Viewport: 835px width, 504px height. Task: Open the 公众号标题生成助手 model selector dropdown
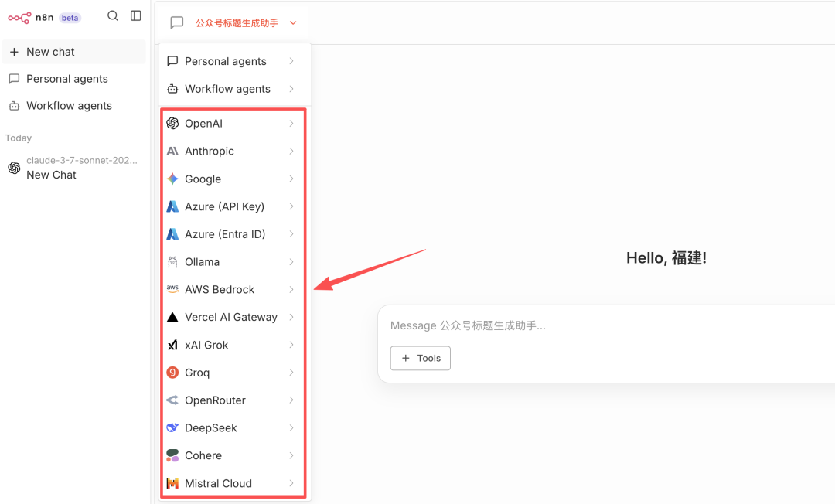(245, 23)
